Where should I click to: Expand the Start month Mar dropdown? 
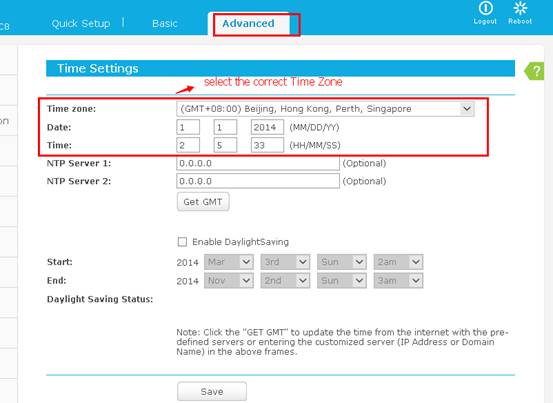[229, 262]
